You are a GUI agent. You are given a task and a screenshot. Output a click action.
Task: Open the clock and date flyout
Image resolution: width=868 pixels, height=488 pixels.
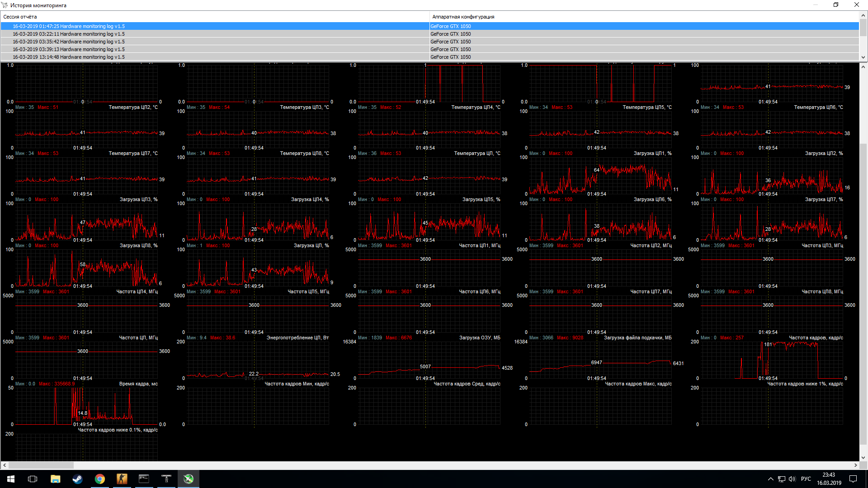pos(829,479)
